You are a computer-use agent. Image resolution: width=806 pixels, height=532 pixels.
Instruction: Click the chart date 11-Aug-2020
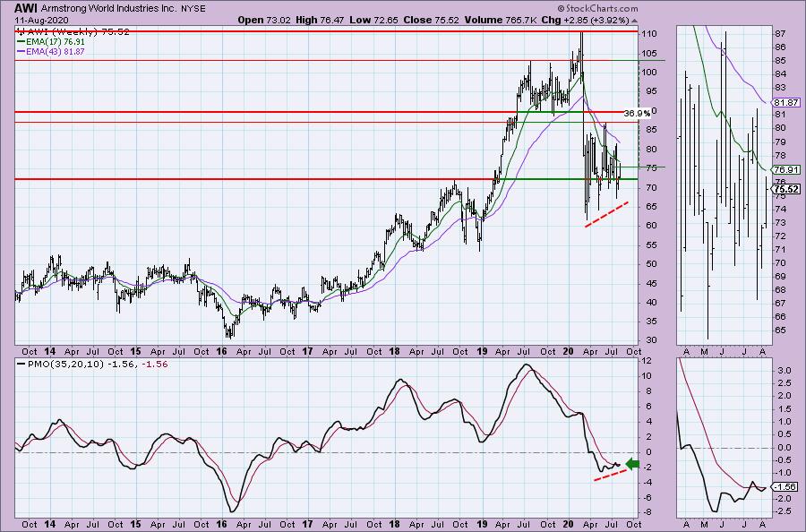tap(41, 20)
